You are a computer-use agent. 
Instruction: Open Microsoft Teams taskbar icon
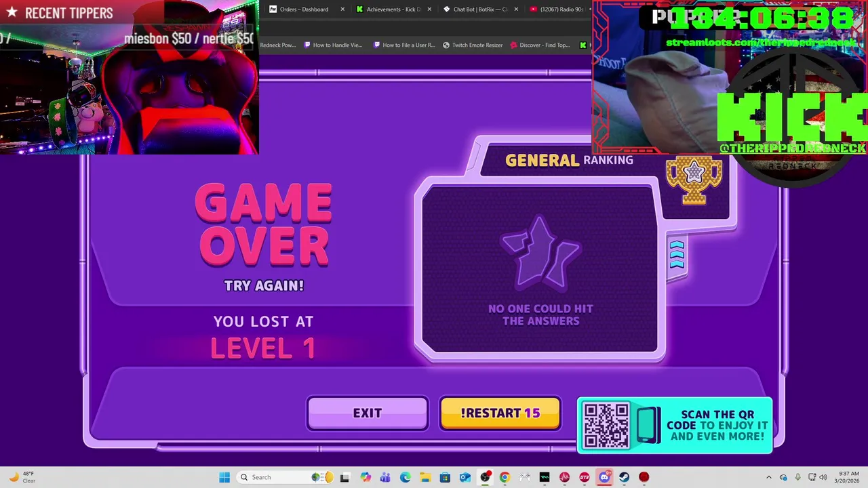pos(385,477)
